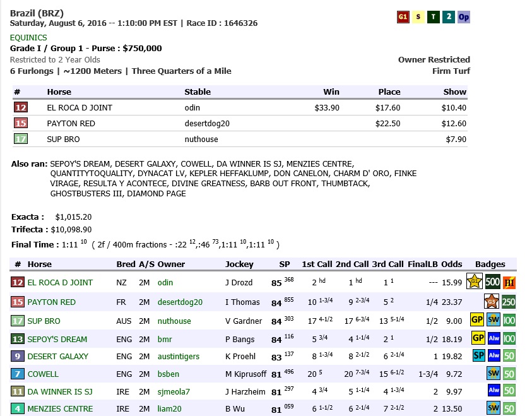Click saddle number 11 beside Da Winner Is SJ
532x416 pixels.
tap(18, 392)
